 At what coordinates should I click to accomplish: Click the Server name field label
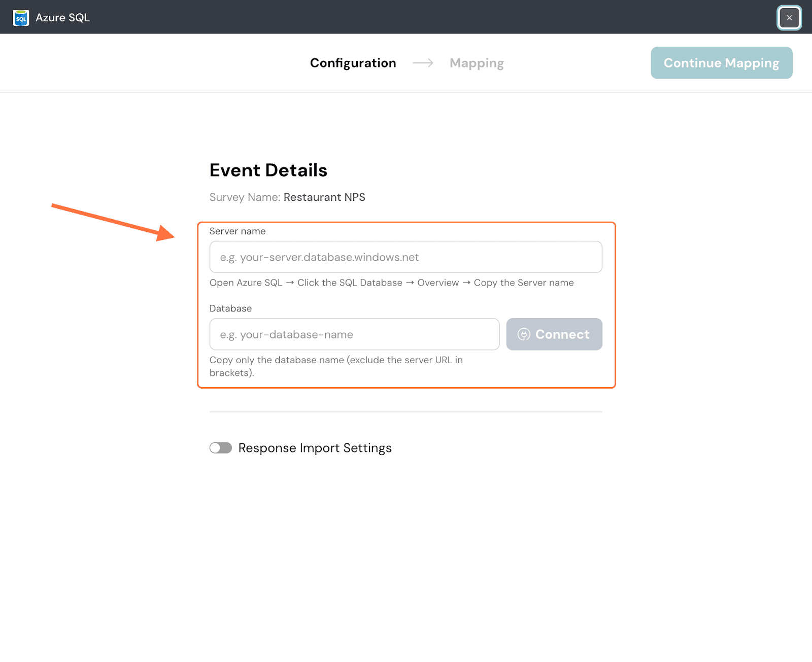238,231
